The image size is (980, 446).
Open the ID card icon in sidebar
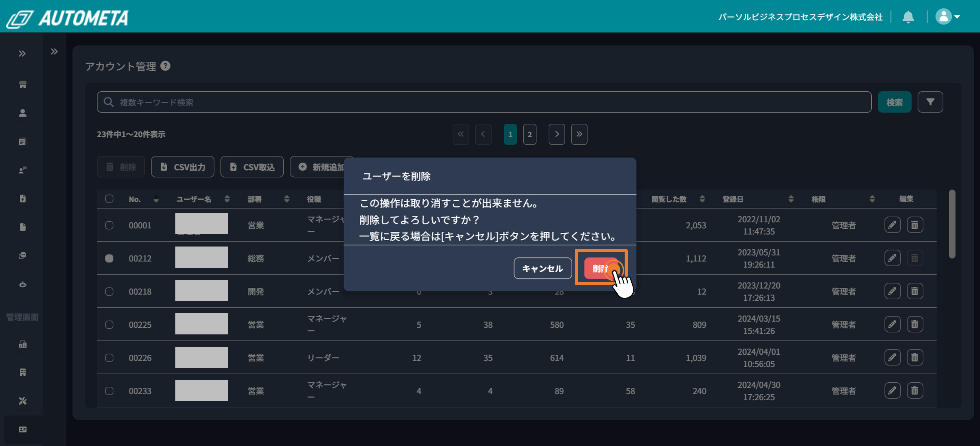pyautogui.click(x=22, y=429)
